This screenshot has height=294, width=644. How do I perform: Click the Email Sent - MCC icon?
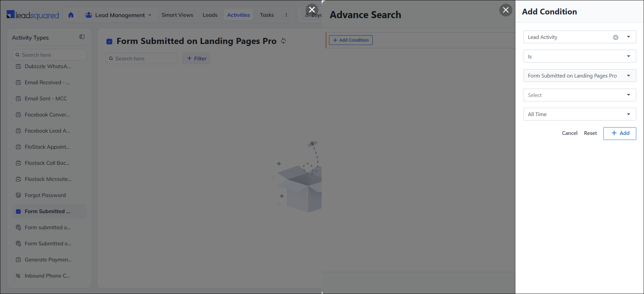click(x=18, y=99)
